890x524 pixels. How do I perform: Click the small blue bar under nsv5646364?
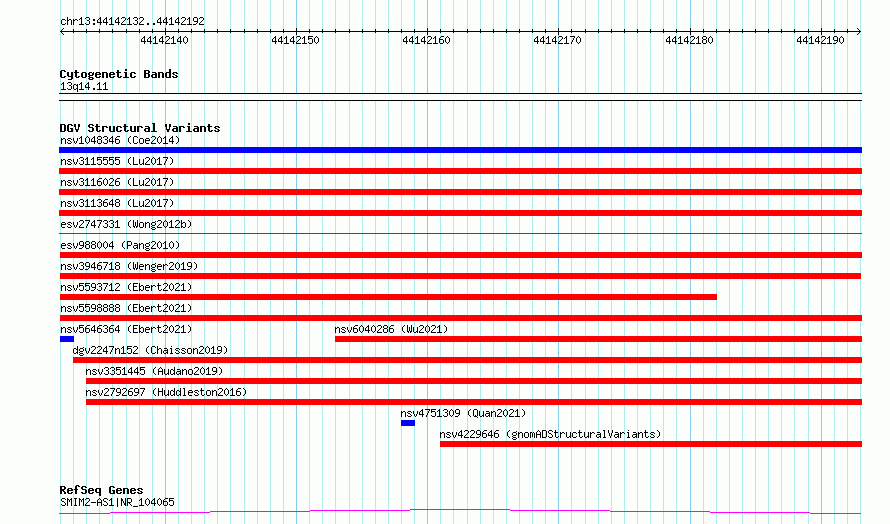[x=67, y=339]
